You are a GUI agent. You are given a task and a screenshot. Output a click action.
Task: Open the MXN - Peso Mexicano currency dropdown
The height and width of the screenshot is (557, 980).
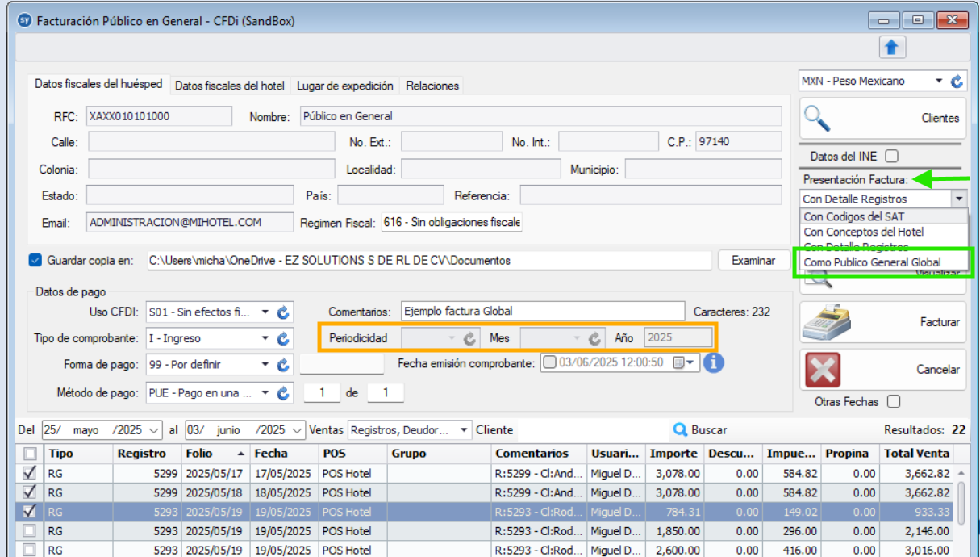point(938,81)
